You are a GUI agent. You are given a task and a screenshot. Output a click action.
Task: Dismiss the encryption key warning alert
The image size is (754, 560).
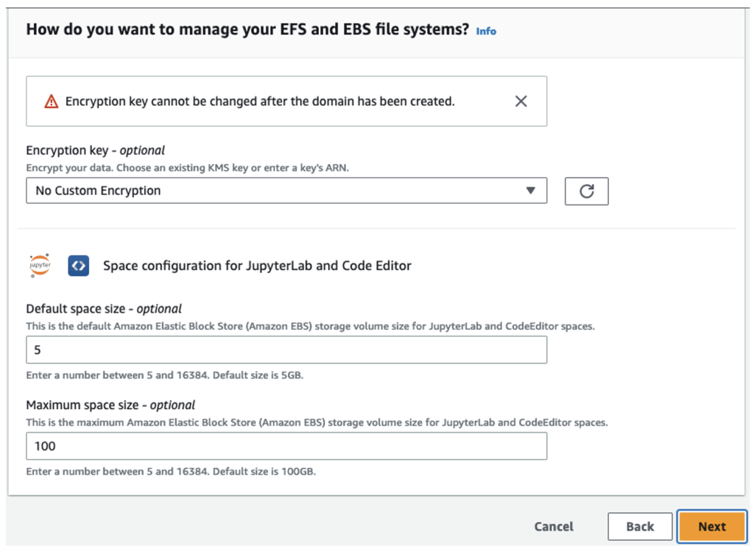click(x=521, y=102)
